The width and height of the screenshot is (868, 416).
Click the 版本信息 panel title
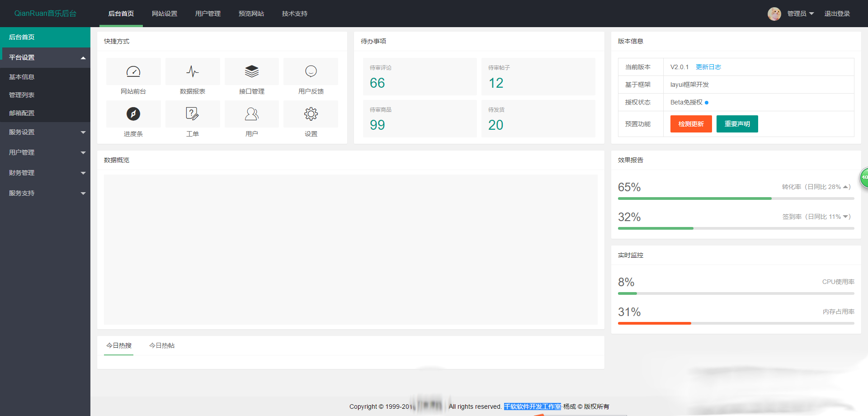tap(631, 41)
